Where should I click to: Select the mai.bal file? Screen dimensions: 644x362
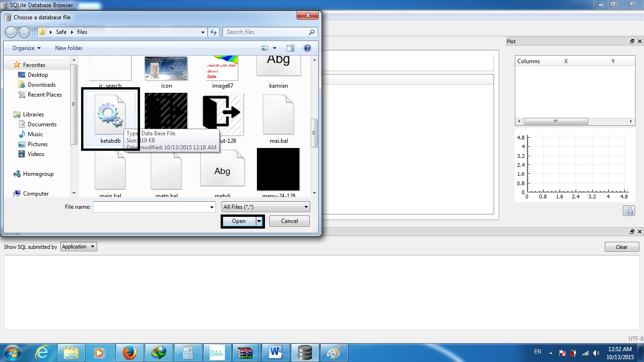[278, 119]
